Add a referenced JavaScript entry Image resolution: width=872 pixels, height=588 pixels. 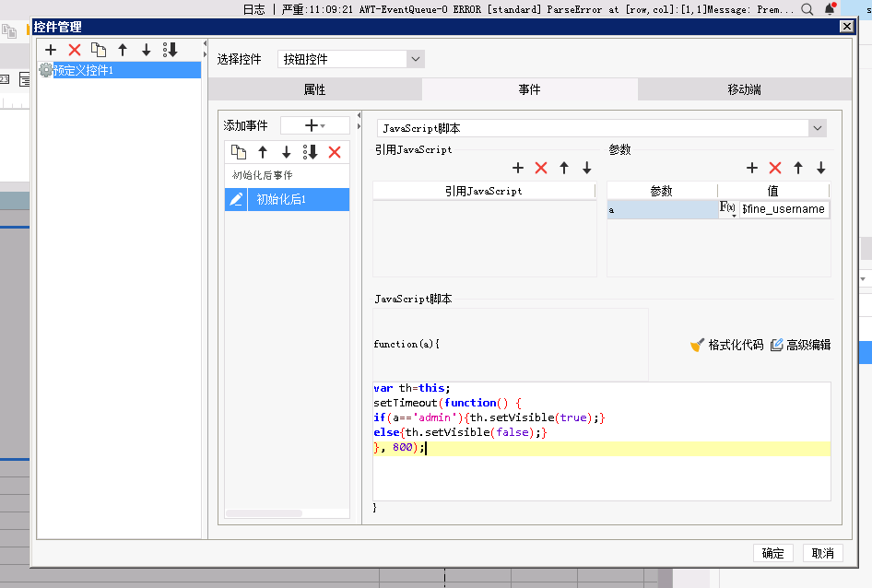pyautogui.click(x=518, y=168)
